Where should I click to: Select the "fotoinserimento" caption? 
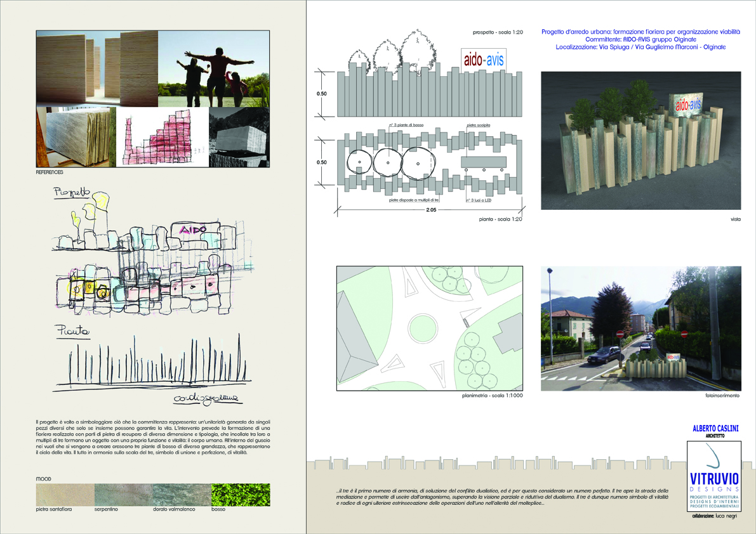coord(722,395)
